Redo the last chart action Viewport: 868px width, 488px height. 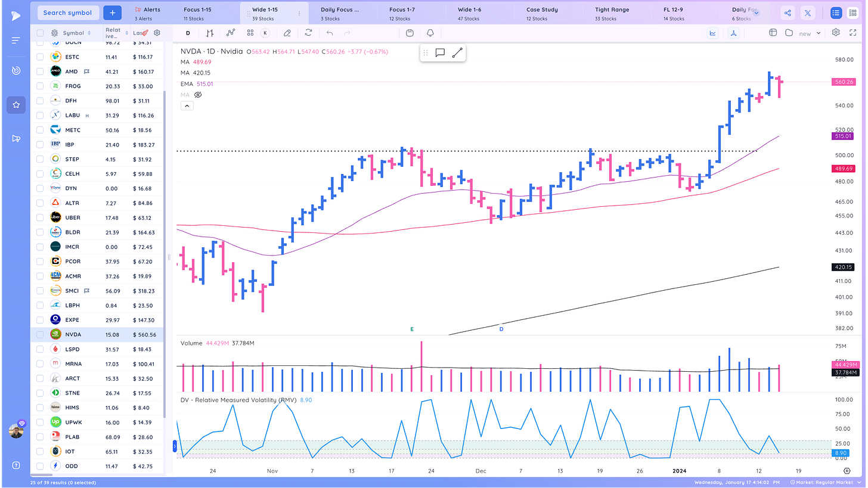click(348, 33)
